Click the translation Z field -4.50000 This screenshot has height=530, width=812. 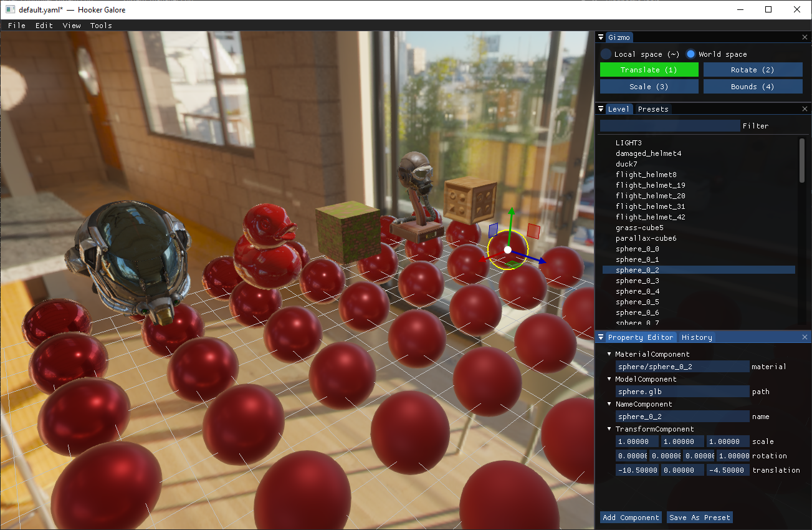[728, 470]
